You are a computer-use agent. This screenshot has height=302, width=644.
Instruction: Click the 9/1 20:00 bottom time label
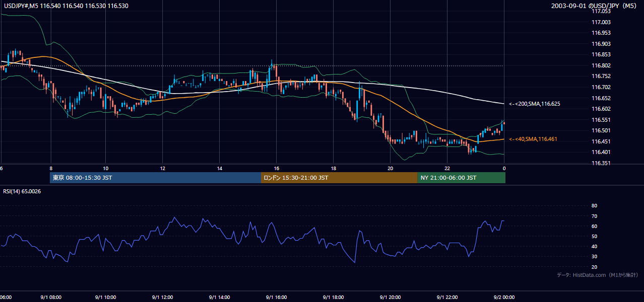[390, 297]
